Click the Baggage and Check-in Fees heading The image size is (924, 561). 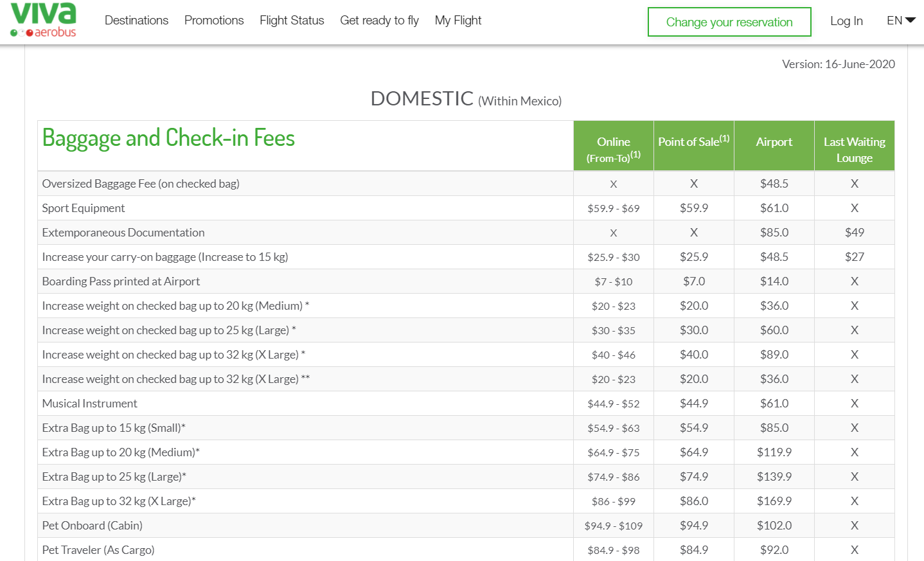pyautogui.click(x=168, y=138)
